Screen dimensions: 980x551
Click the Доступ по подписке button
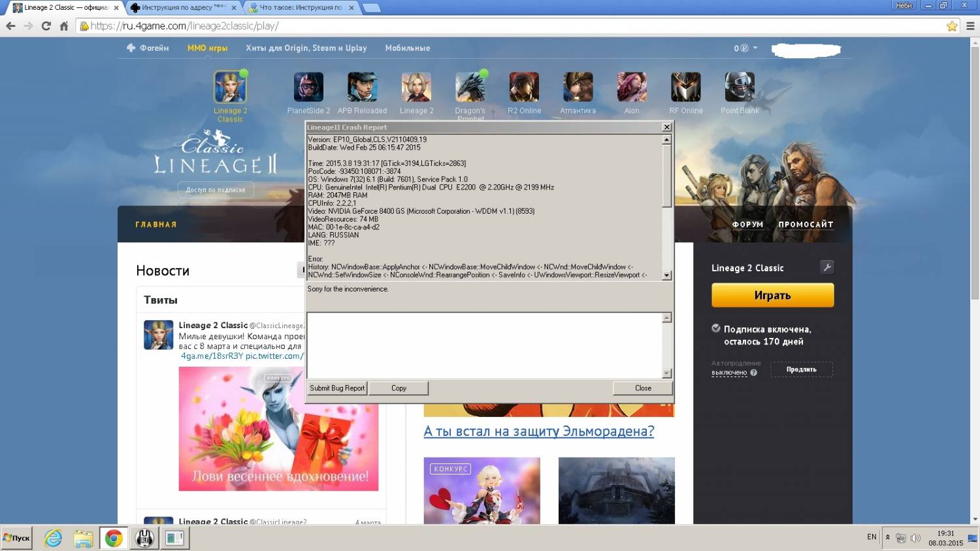click(216, 190)
